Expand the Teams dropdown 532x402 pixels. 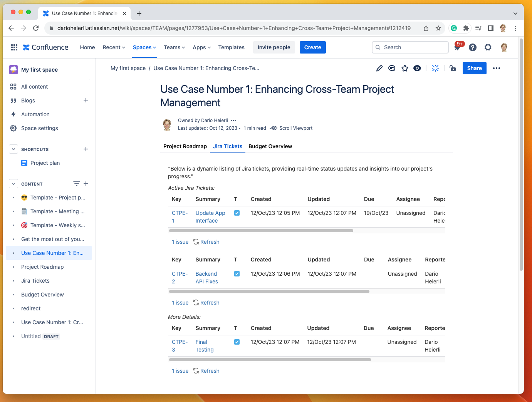click(174, 47)
